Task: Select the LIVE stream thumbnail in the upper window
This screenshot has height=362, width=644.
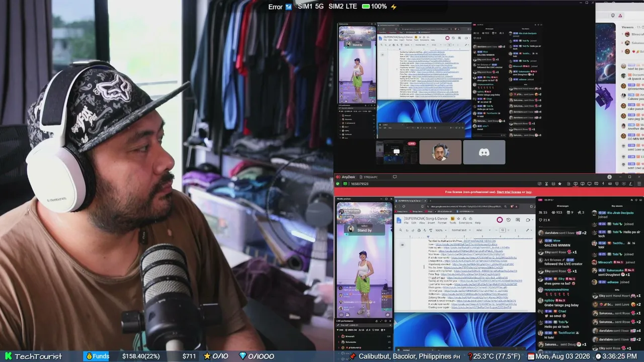Action: click(x=396, y=152)
